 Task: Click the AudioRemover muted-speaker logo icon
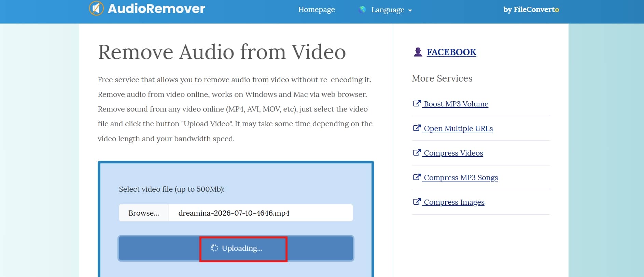pos(96,8)
